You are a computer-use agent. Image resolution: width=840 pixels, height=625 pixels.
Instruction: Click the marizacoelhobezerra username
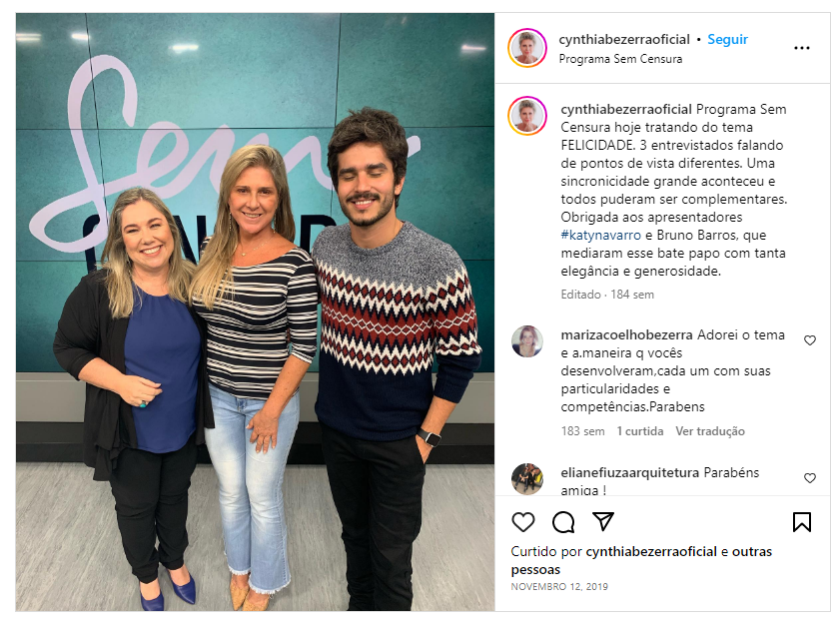(626, 334)
